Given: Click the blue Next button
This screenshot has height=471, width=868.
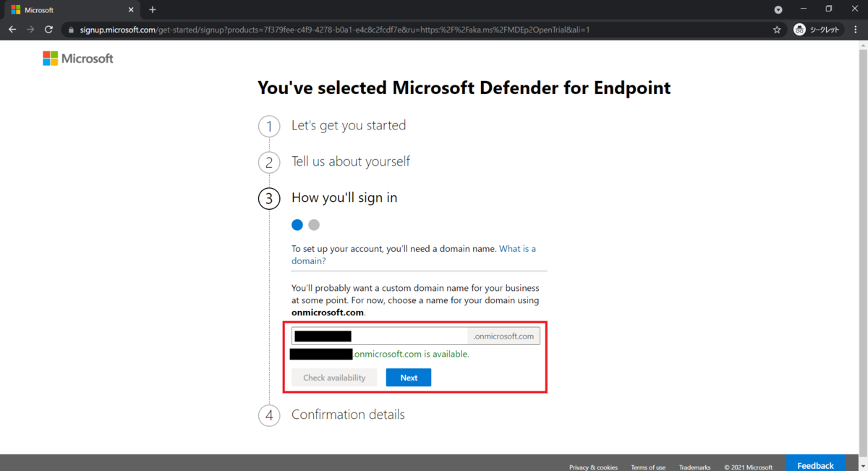Looking at the screenshot, I should 409,378.
